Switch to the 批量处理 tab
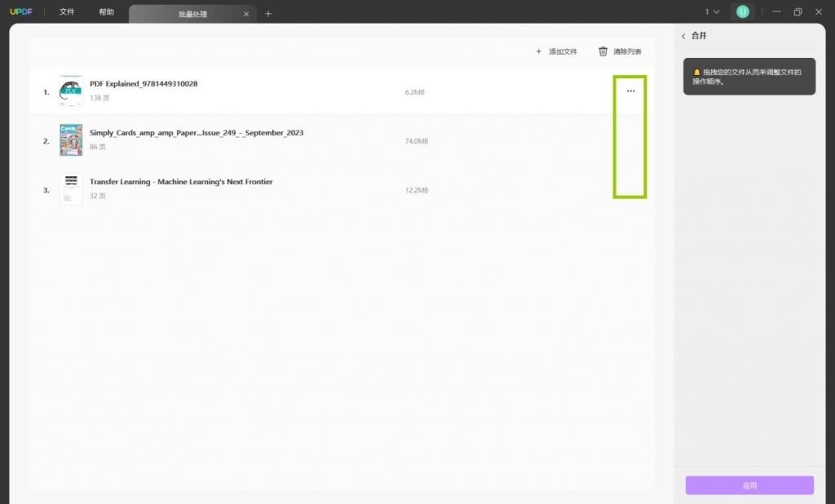The width and height of the screenshot is (835, 504). click(x=192, y=15)
